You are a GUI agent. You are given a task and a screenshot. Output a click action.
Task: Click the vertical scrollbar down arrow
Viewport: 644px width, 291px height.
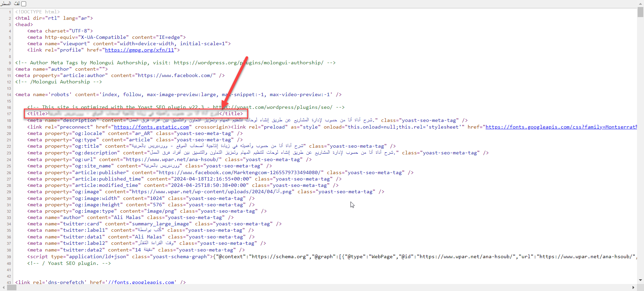coord(640,280)
